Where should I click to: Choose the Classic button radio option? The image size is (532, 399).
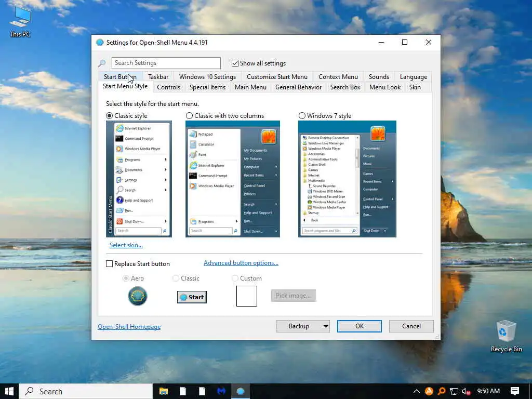176,278
